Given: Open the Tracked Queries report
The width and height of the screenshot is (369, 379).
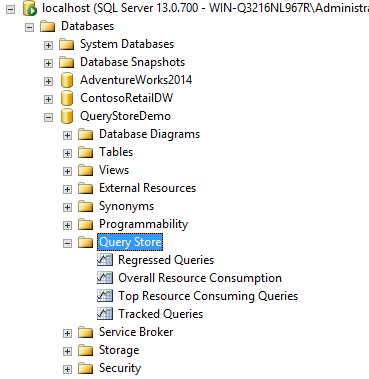Looking at the screenshot, I should click(161, 314).
